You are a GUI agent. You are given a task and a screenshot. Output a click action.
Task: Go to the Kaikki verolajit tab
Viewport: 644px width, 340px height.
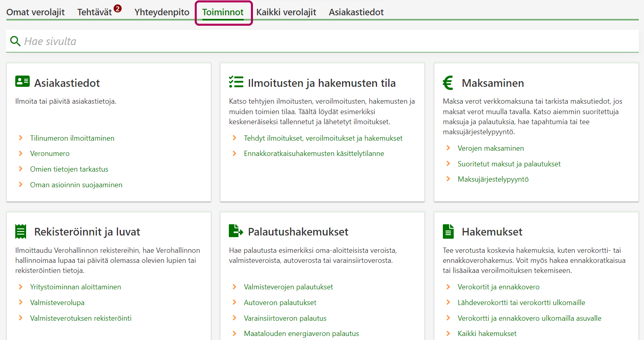pos(286,12)
